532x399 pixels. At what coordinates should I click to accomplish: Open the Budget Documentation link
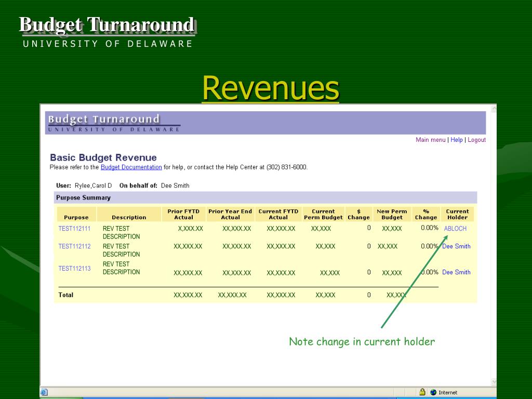(131, 167)
